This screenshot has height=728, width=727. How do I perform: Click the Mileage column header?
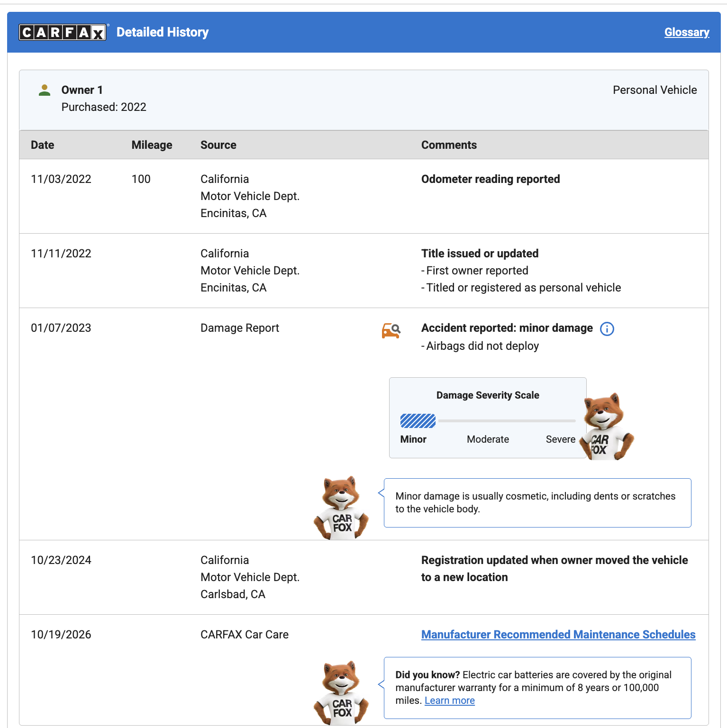[152, 145]
